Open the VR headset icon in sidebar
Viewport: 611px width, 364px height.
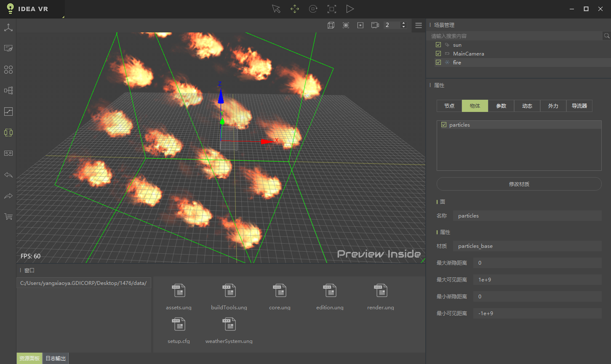[8, 153]
